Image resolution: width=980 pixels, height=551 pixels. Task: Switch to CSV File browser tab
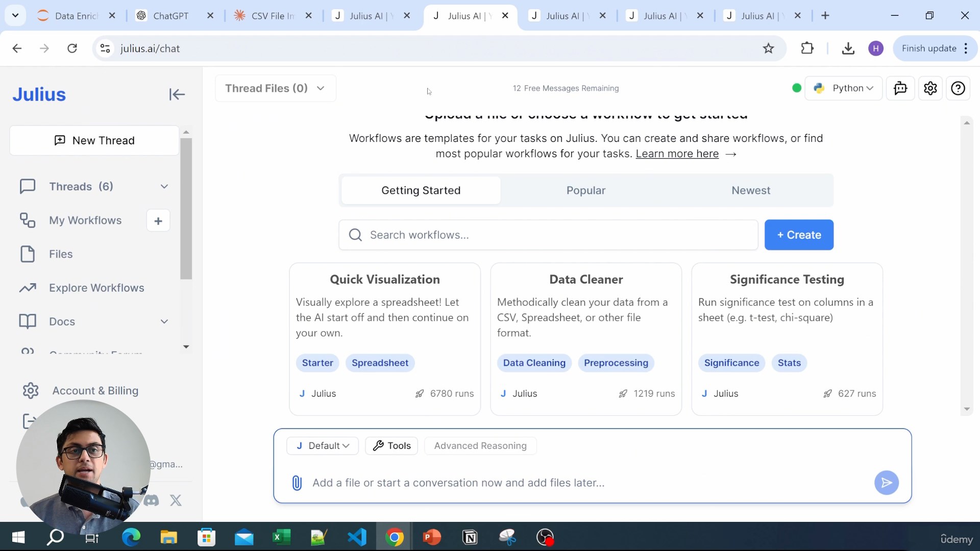pyautogui.click(x=272, y=16)
